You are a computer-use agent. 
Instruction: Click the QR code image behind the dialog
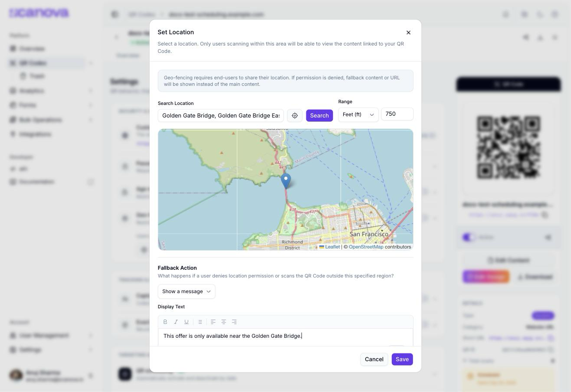pyautogui.click(x=509, y=147)
